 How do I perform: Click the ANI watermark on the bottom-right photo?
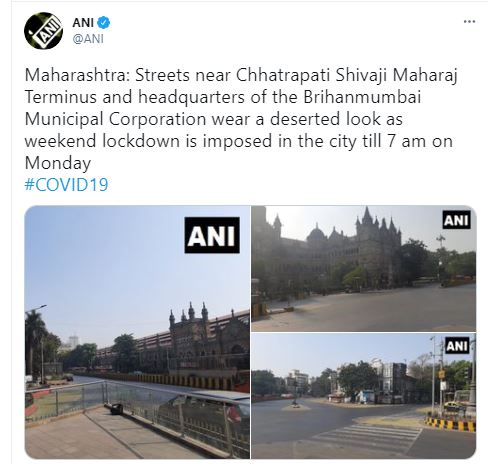[x=457, y=346]
